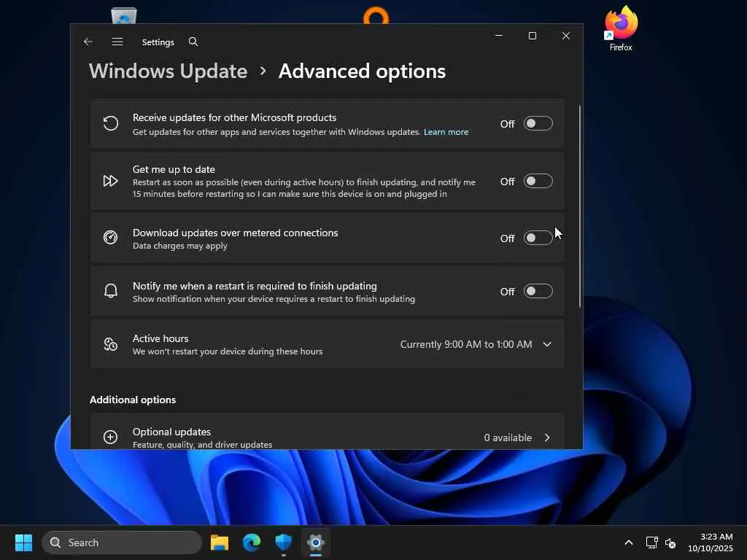Maximize the Settings window
747x560 pixels.
click(x=533, y=36)
